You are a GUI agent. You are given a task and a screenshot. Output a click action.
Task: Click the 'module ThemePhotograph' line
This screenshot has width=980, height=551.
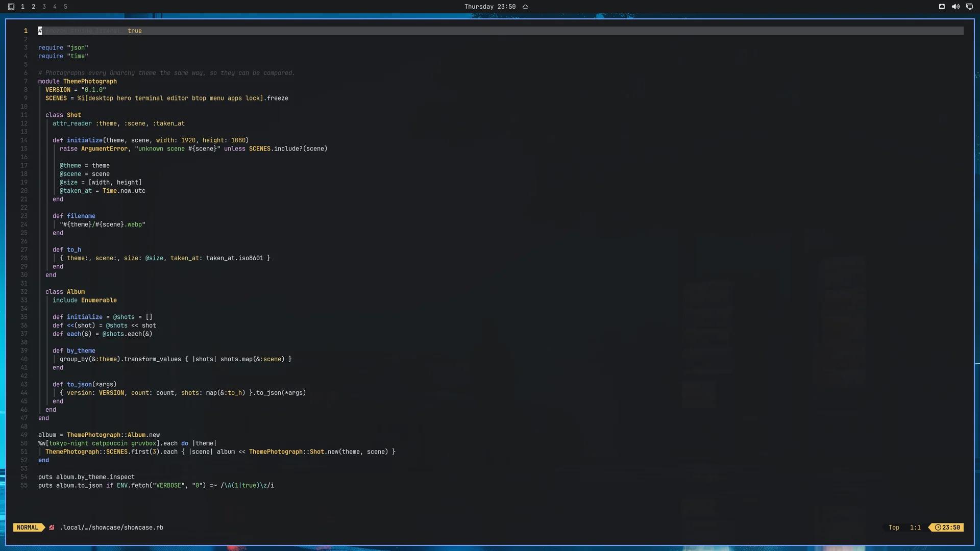[78, 81]
